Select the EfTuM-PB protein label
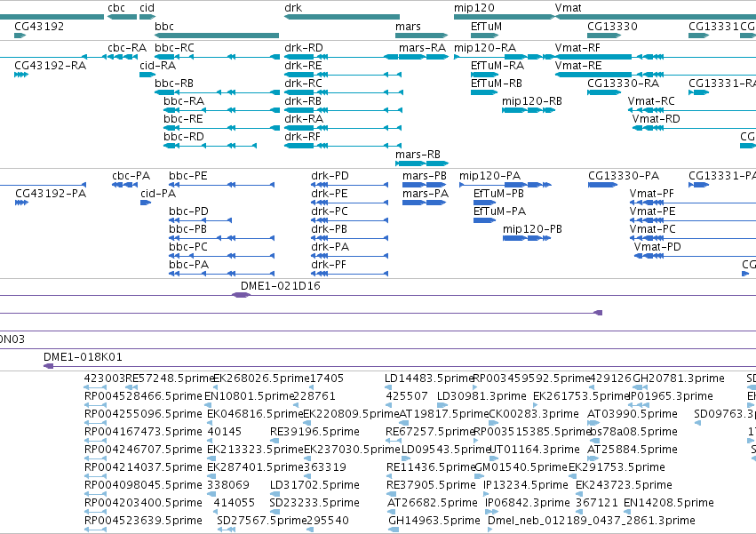The image size is (756, 534). coord(498,194)
